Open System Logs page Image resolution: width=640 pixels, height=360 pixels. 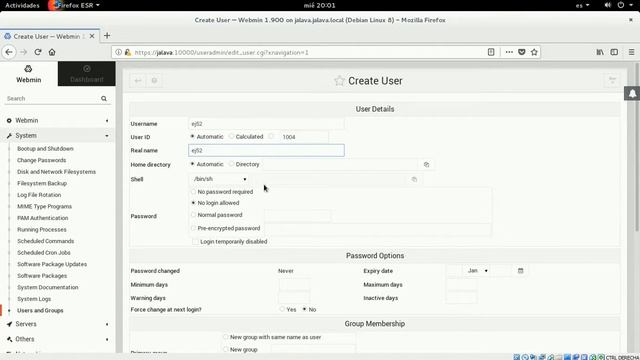point(34,299)
